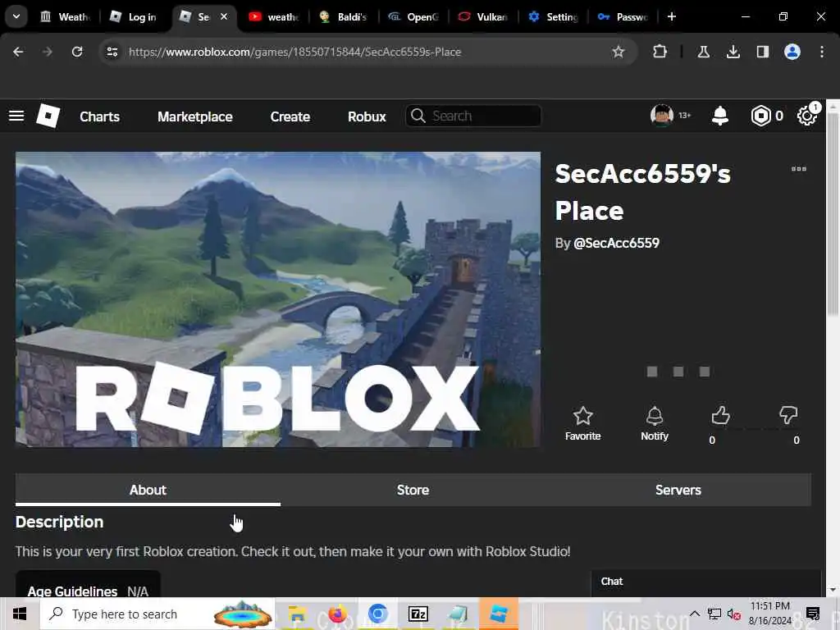The image size is (840, 630).
Task: Enable Notify bell for this game
Action: pyautogui.click(x=654, y=424)
